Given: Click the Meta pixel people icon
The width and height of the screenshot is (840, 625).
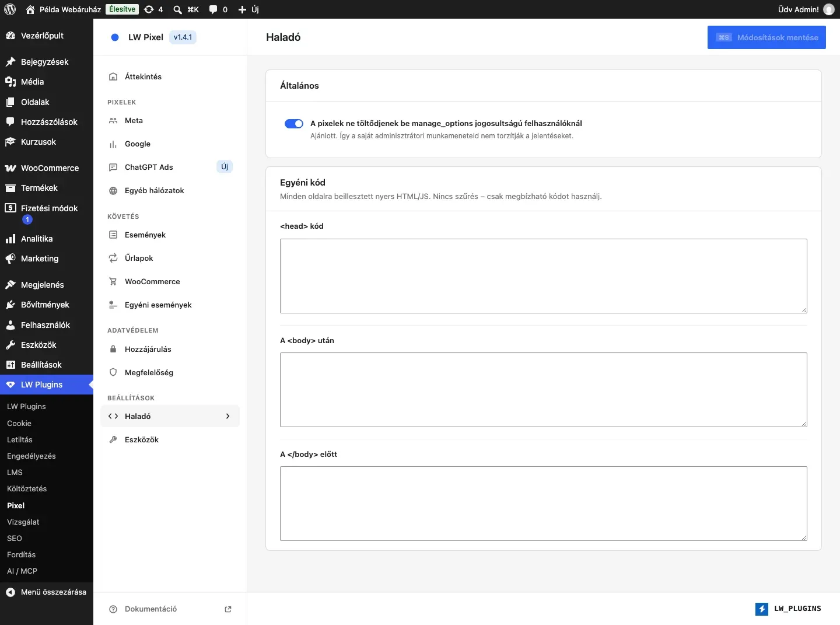Looking at the screenshot, I should [x=113, y=120].
